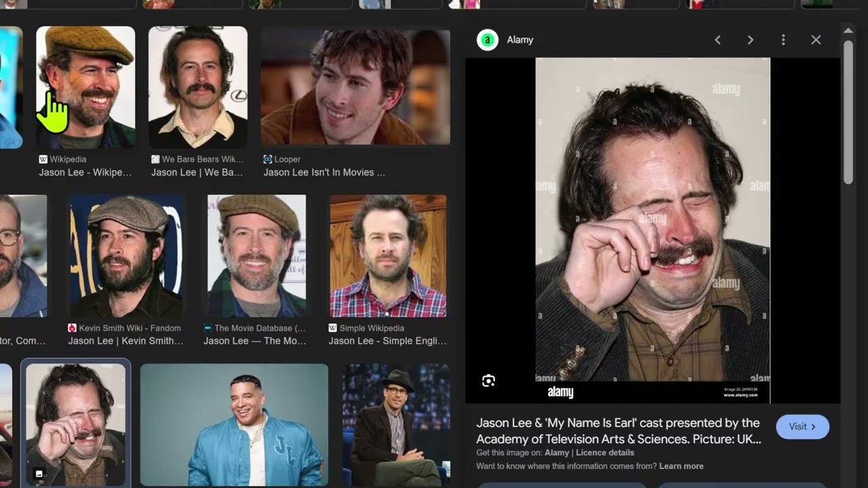Click The Movie Database favicon
This screenshot has width=868, height=488.
(x=208, y=328)
